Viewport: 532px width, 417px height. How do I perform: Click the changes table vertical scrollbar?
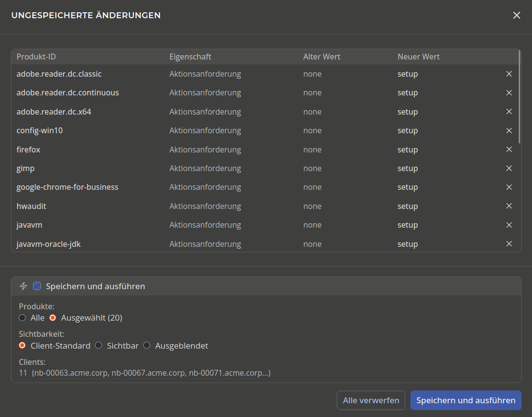pyautogui.click(x=519, y=96)
